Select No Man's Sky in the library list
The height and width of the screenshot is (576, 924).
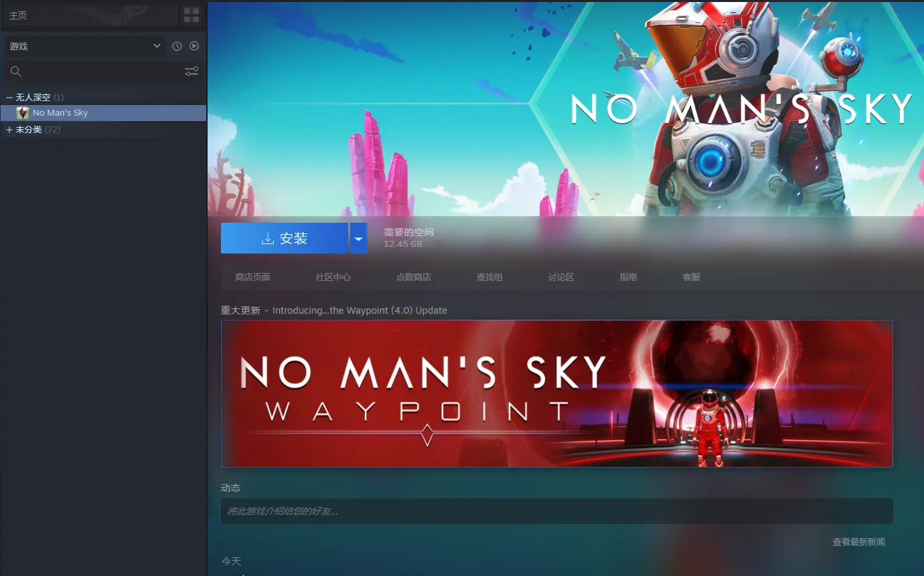click(x=103, y=113)
